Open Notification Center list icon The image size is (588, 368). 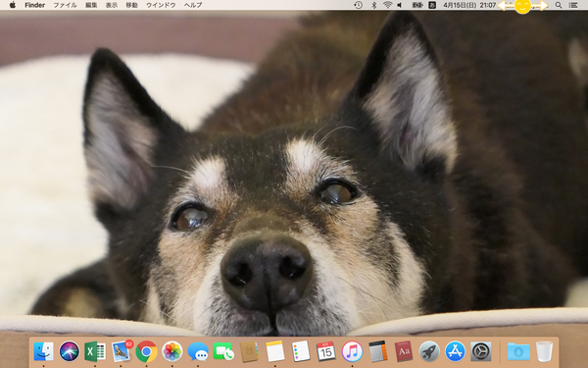(573, 5)
